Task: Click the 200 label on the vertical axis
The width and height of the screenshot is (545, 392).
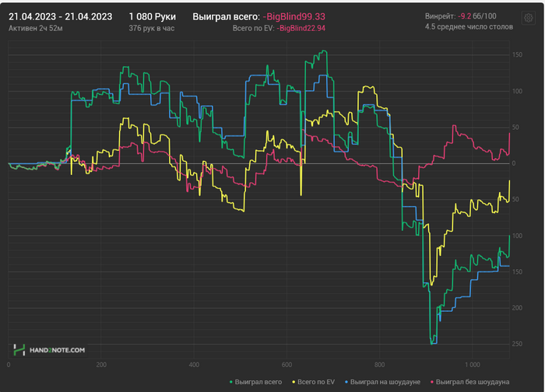Action: pyautogui.click(x=517, y=308)
